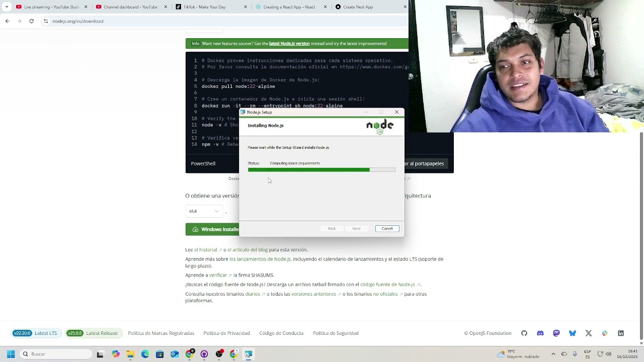644x362 pixels.
Task: Click the Node.js installation progress bar
Action: click(x=321, y=170)
